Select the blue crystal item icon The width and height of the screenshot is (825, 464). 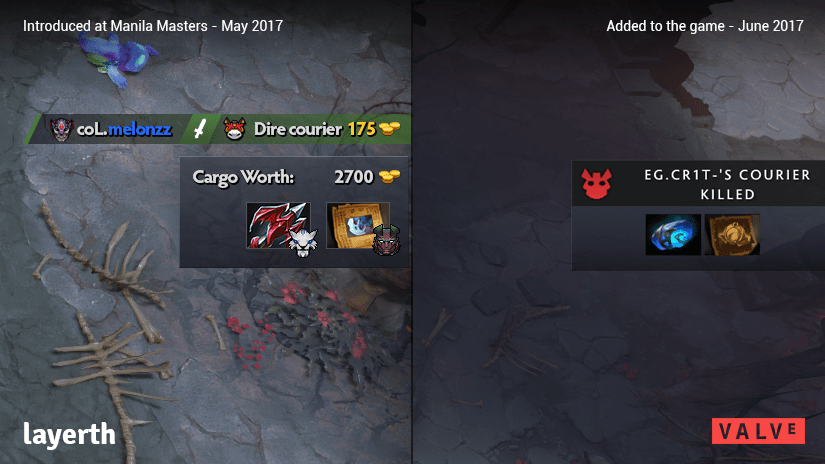pyautogui.click(x=673, y=235)
